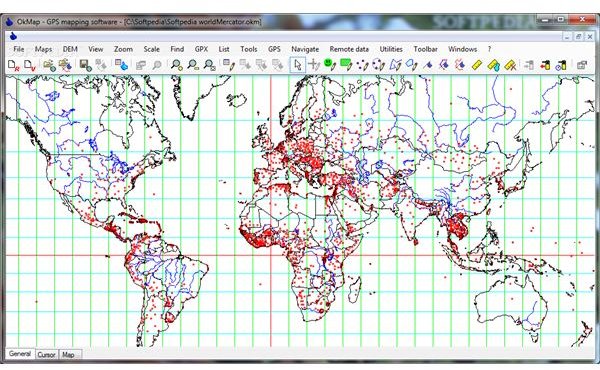The height and width of the screenshot is (370, 600).
Task: Select the General tab
Action: coord(20,354)
